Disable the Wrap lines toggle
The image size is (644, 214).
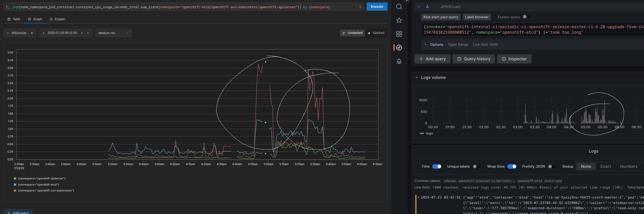[511, 166]
